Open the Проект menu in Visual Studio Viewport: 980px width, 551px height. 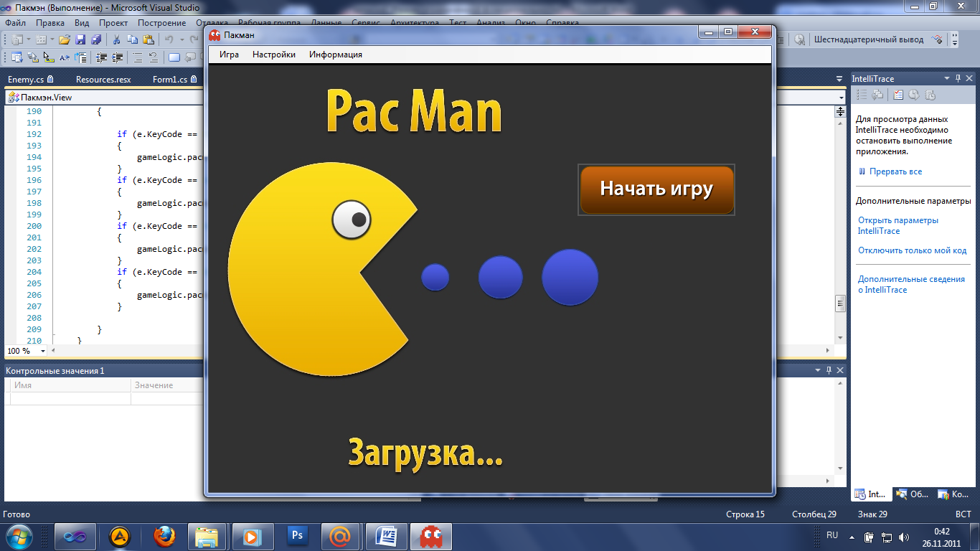coord(113,23)
